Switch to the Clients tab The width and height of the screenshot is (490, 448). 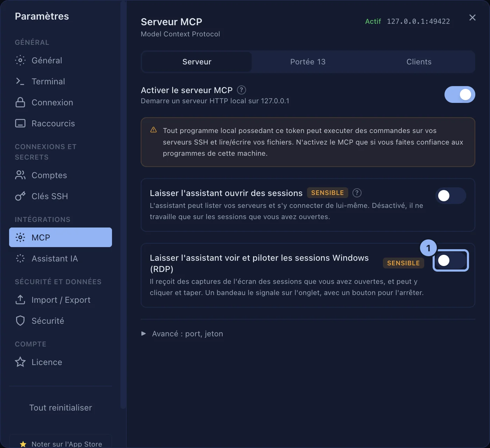pyautogui.click(x=419, y=62)
